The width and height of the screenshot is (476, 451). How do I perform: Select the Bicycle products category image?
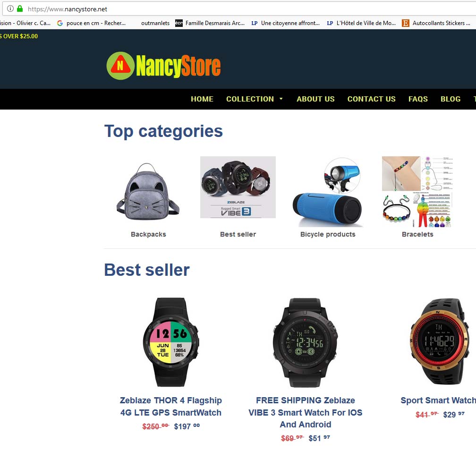328,192
